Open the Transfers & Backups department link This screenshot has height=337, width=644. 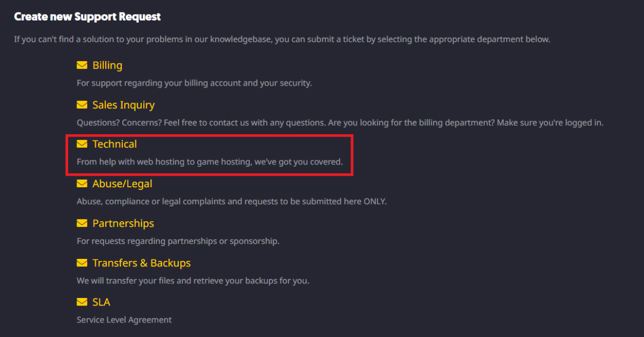(x=142, y=263)
